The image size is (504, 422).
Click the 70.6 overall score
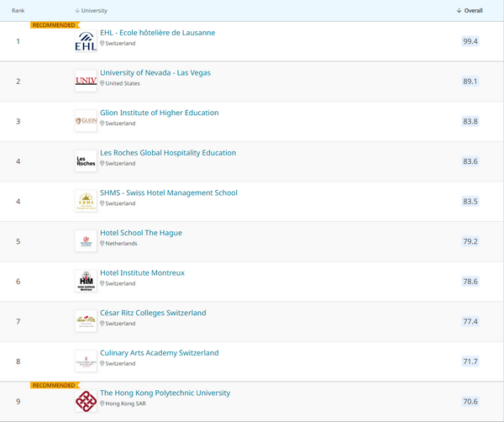coord(470,402)
